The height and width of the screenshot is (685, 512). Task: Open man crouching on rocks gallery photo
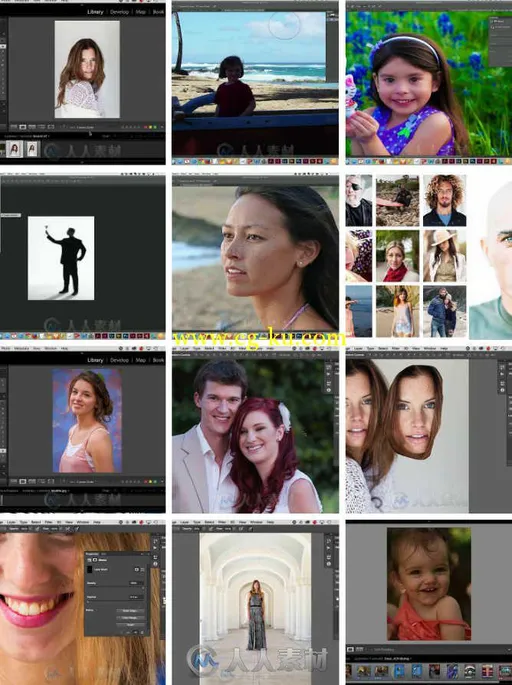coord(398,201)
